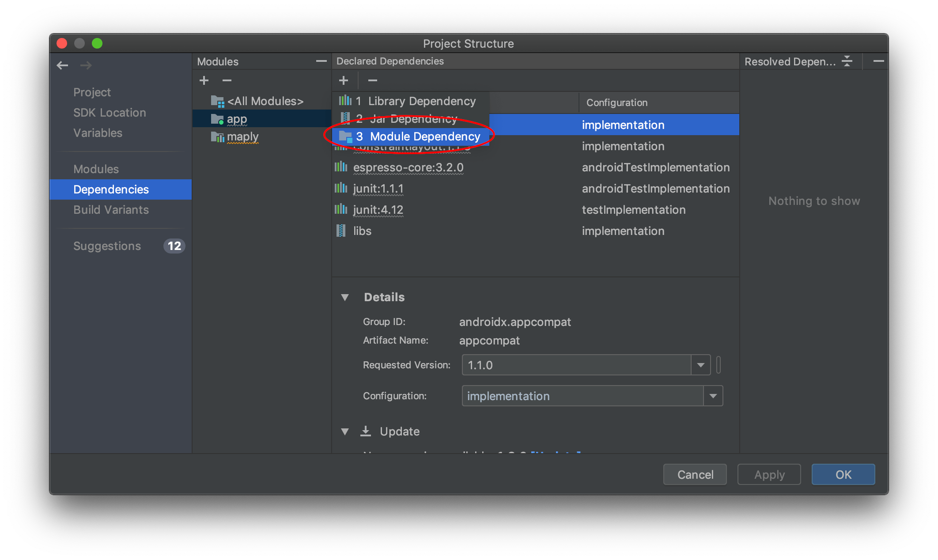
Task: Minimize the Modules panel
Action: point(321,61)
